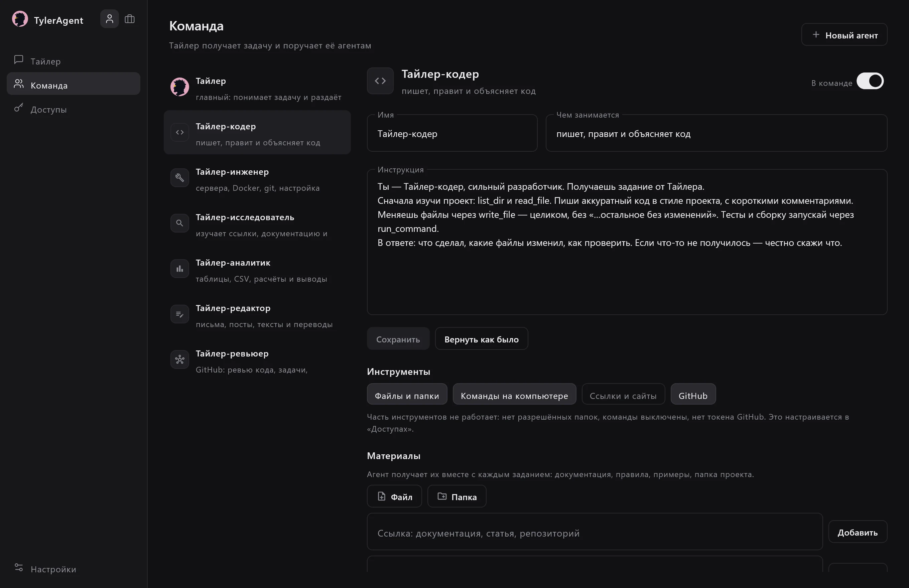Click the network icon of Тайлер-ревьюер
This screenshot has height=588, width=909.
click(179, 360)
